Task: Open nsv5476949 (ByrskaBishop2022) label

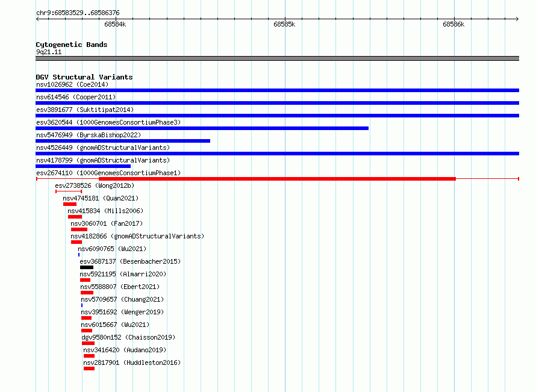Action: click(x=89, y=135)
